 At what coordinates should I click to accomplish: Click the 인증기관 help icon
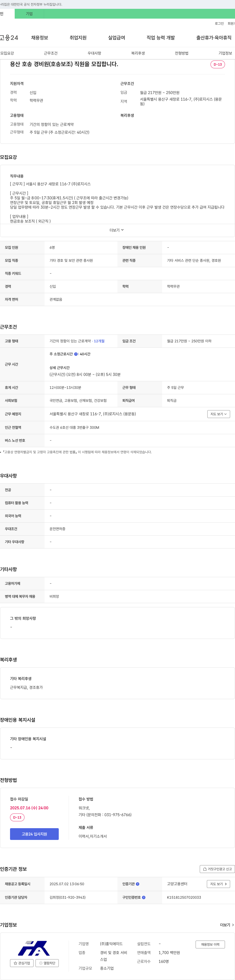138,884
